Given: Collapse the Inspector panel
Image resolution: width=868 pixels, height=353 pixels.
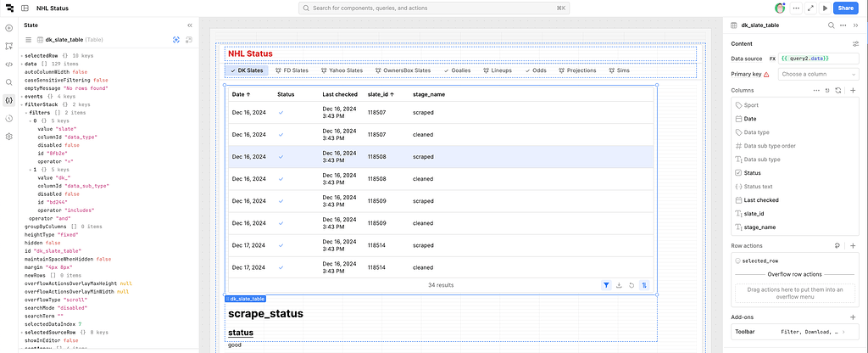Looking at the screenshot, I should [x=856, y=25].
